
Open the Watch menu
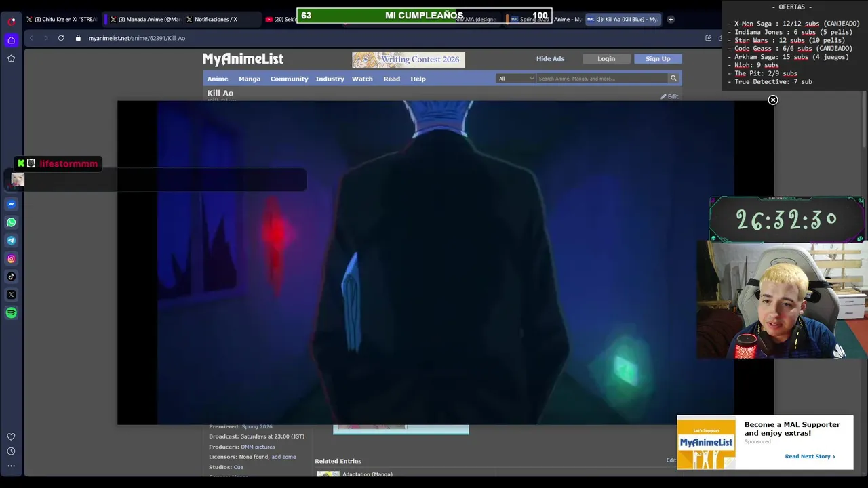(x=362, y=79)
